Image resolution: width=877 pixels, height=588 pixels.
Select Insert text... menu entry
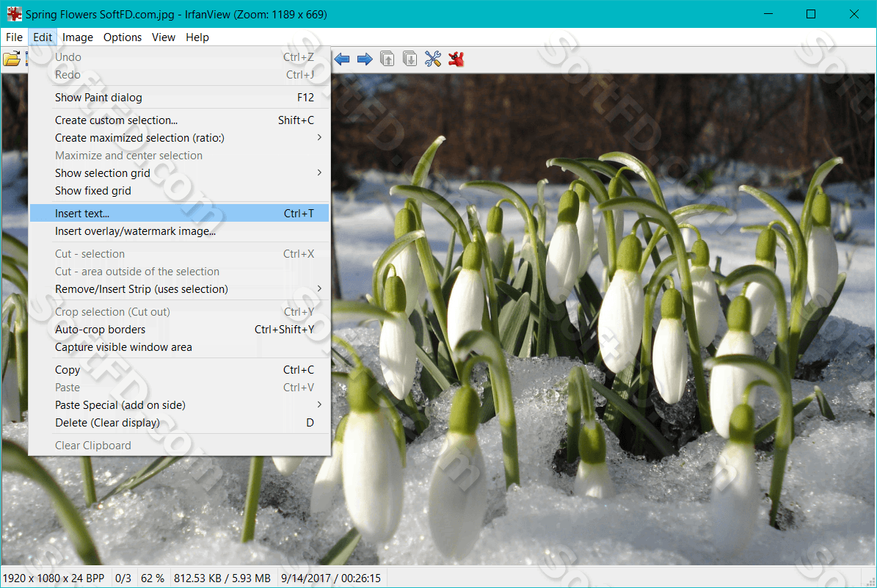(x=180, y=213)
